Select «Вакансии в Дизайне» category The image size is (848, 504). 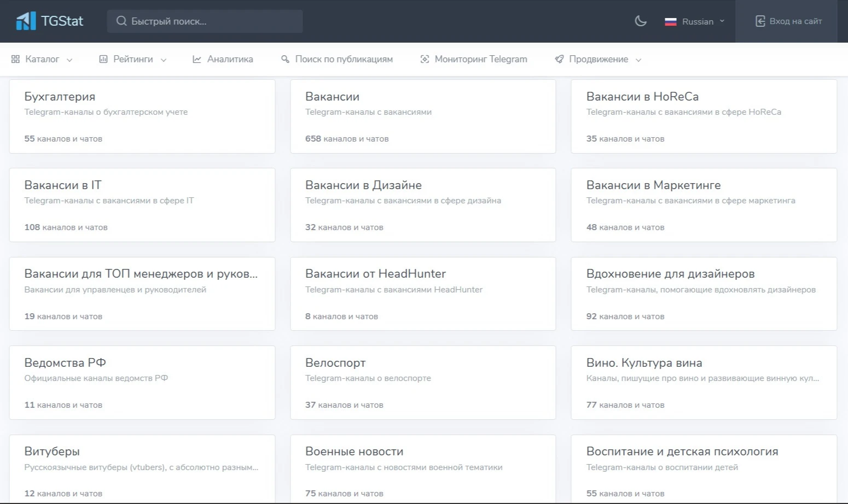(423, 205)
